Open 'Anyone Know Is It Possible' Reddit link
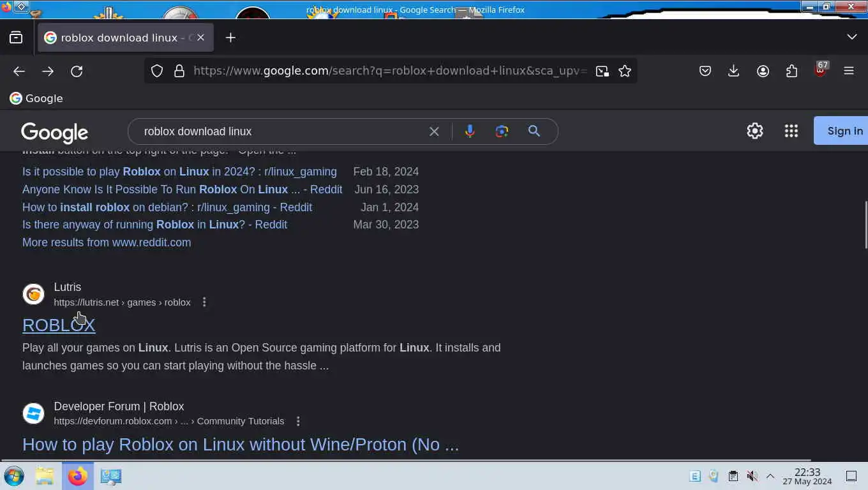This screenshot has width=868, height=490. point(182,189)
